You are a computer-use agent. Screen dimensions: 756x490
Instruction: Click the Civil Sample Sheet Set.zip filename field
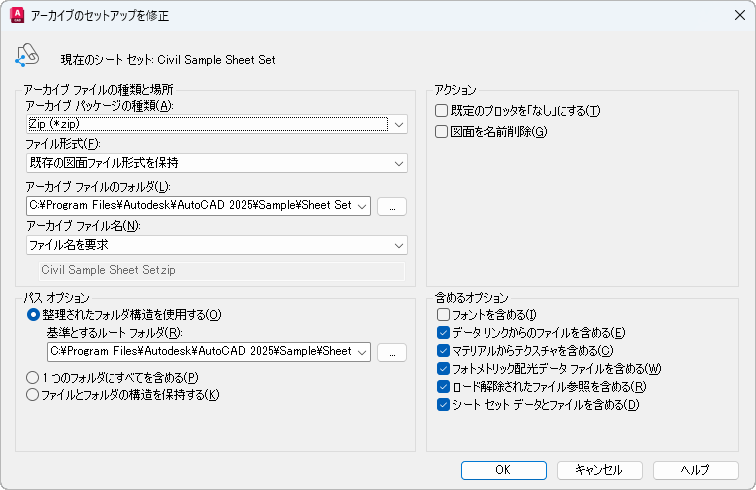tap(216, 270)
